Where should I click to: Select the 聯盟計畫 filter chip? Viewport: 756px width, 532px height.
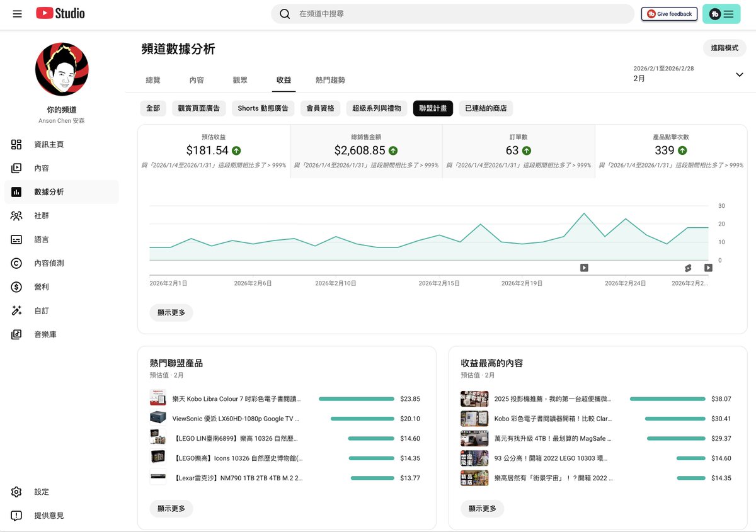(x=433, y=108)
